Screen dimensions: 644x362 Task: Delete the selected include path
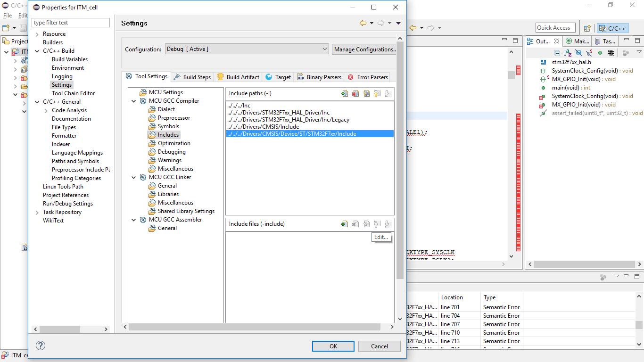[x=355, y=94]
